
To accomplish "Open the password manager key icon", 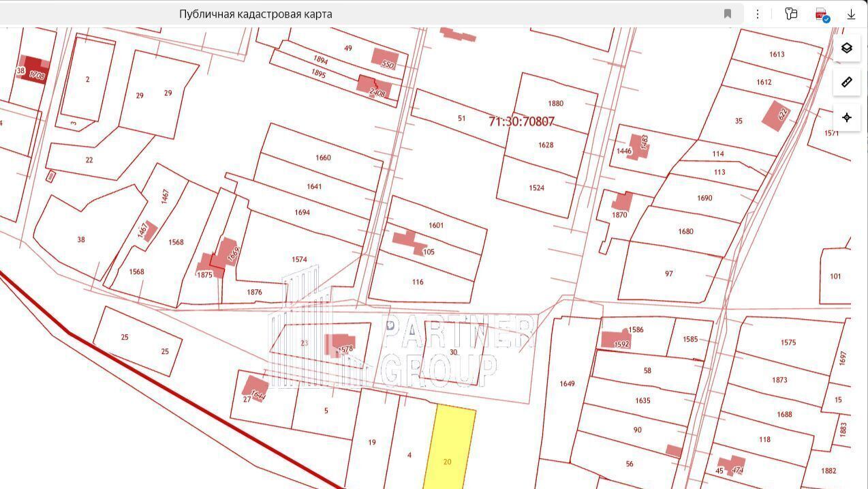I will pos(791,14).
